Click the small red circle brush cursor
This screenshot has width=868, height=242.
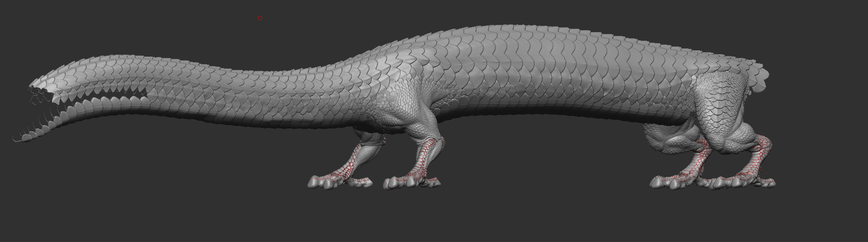click(x=260, y=18)
